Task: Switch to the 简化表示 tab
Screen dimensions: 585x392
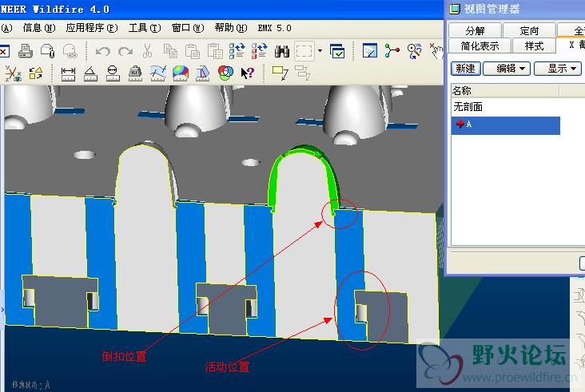Action: tap(480, 46)
